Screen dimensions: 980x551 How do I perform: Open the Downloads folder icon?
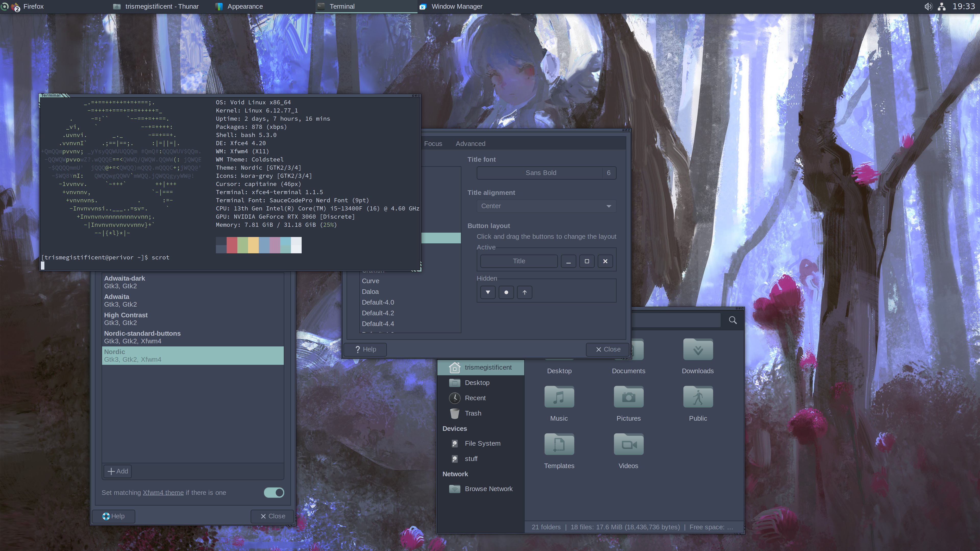(x=698, y=350)
